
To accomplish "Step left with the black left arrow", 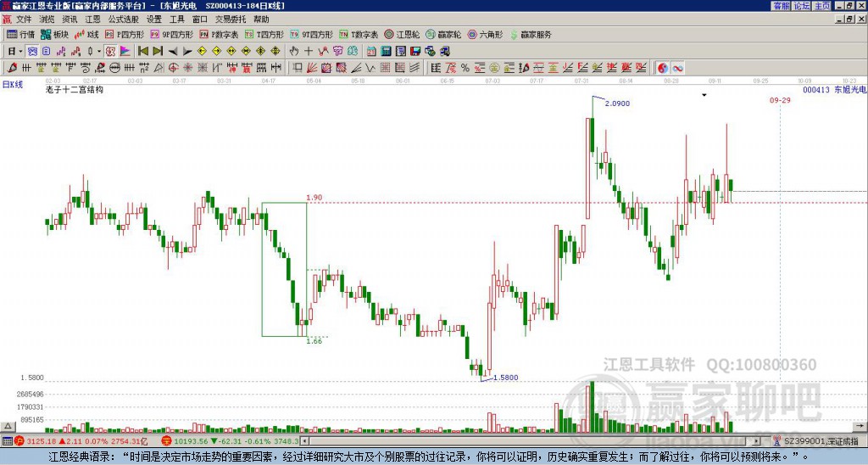I will [x=173, y=52].
